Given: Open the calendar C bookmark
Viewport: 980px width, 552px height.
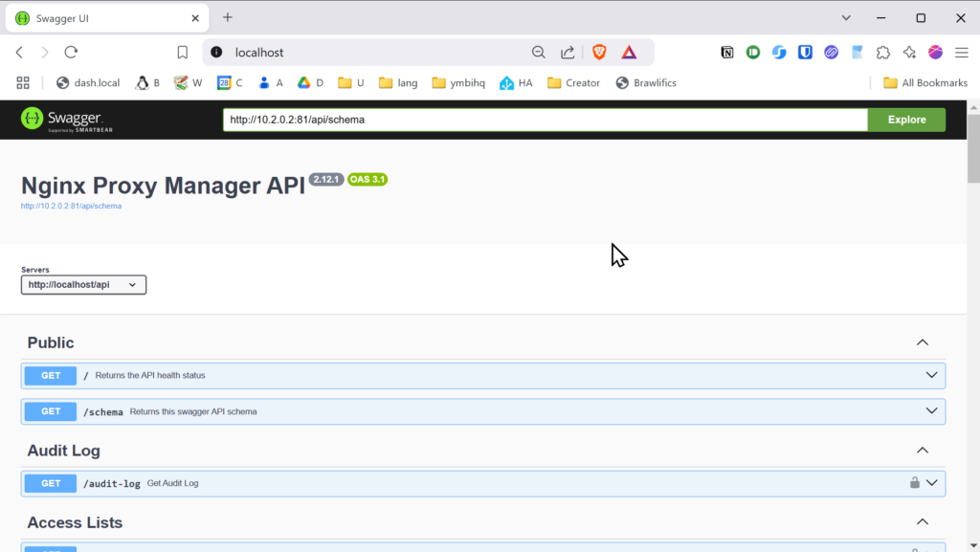Looking at the screenshot, I should [230, 83].
